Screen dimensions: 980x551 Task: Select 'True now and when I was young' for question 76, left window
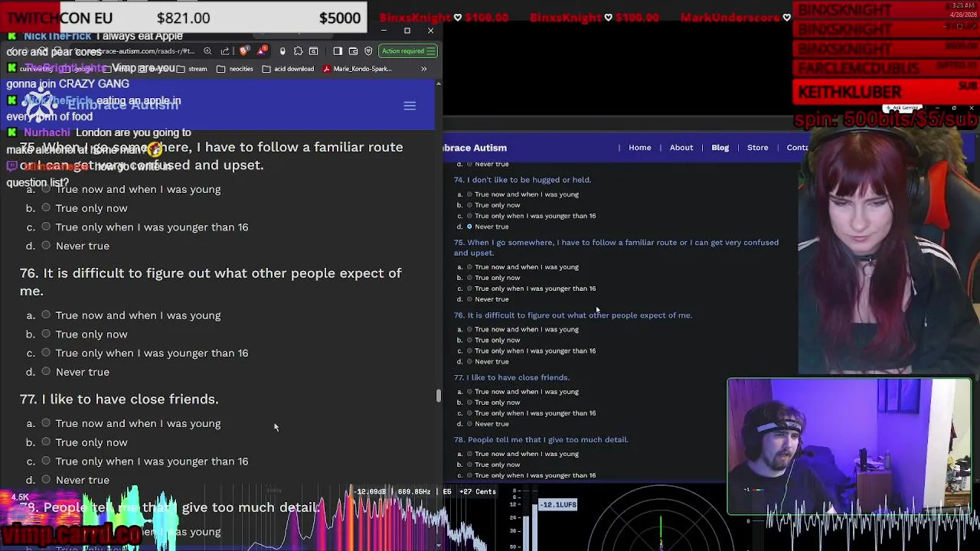pyautogui.click(x=46, y=315)
